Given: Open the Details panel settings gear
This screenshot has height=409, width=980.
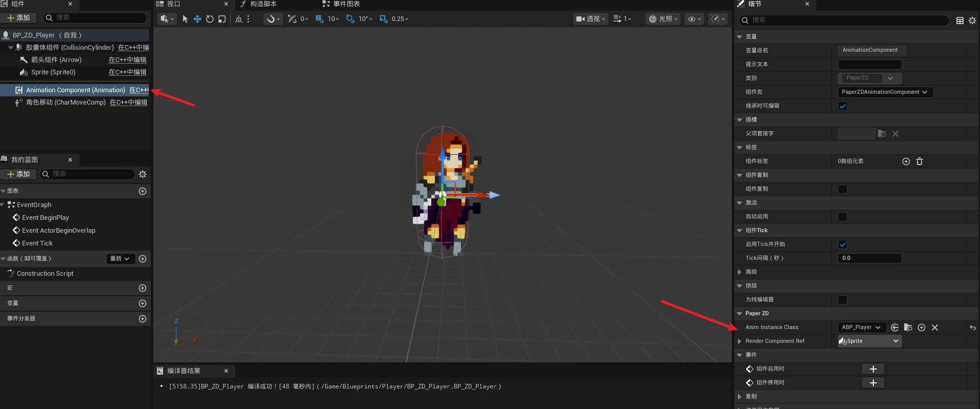Looking at the screenshot, I should click(x=972, y=21).
